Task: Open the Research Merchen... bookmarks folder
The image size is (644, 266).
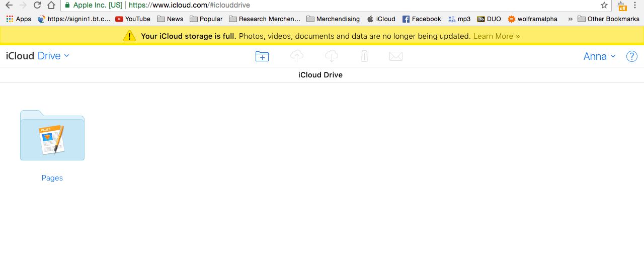Action: pyautogui.click(x=265, y=19)
